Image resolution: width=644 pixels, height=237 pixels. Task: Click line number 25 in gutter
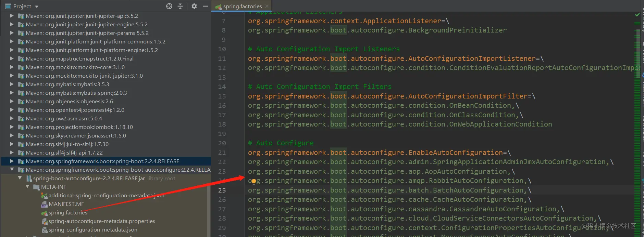click(222, 190)
